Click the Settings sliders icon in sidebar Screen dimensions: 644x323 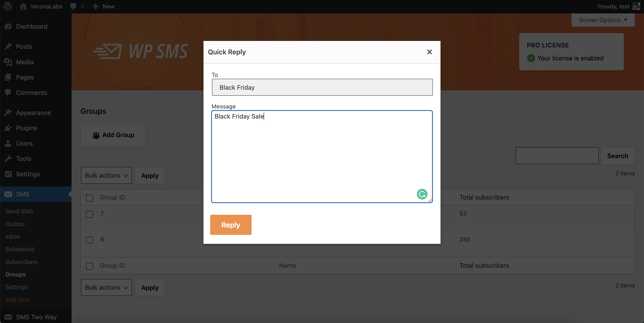point(8,174)
